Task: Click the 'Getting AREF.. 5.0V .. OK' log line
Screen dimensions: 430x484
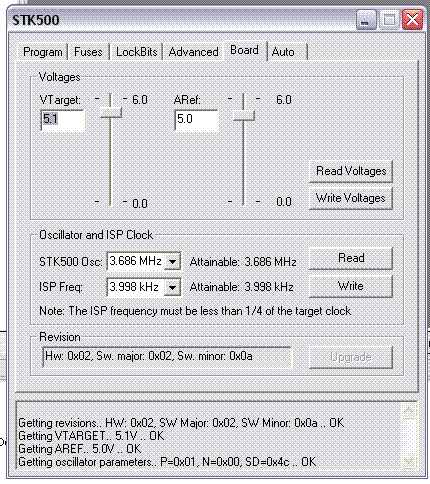Action: pos(80,449)
